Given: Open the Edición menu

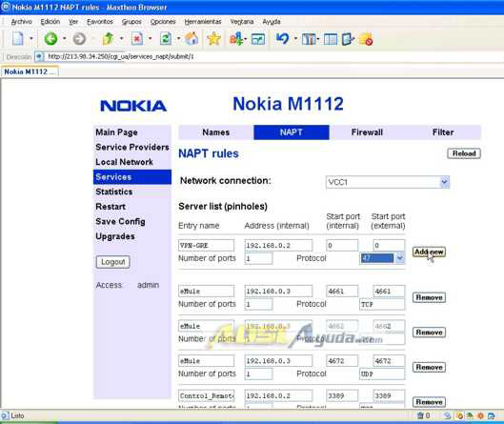Looking at the screenshot, I should tap(50, 22).
